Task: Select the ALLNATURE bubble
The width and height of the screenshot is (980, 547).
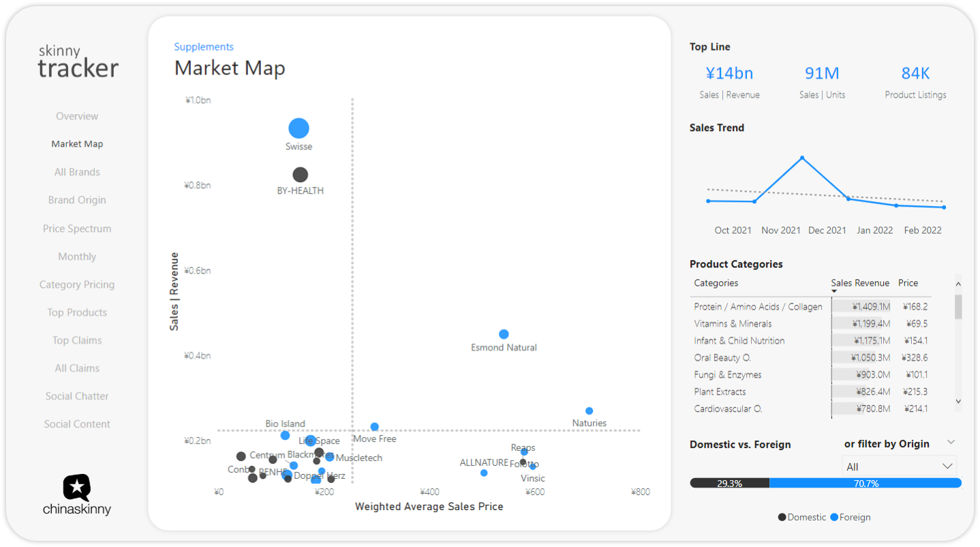Action: coord(484,473)
